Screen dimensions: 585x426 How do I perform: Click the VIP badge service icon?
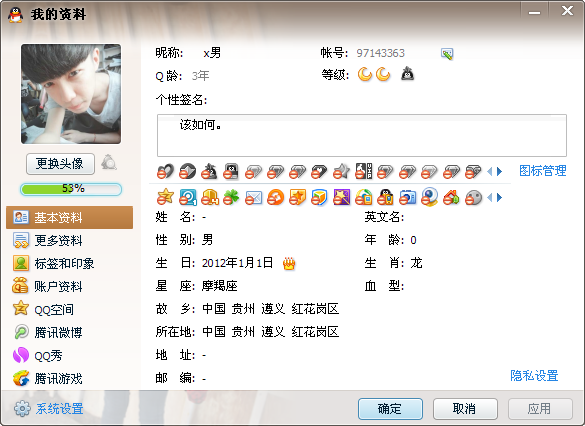[363, 171]
